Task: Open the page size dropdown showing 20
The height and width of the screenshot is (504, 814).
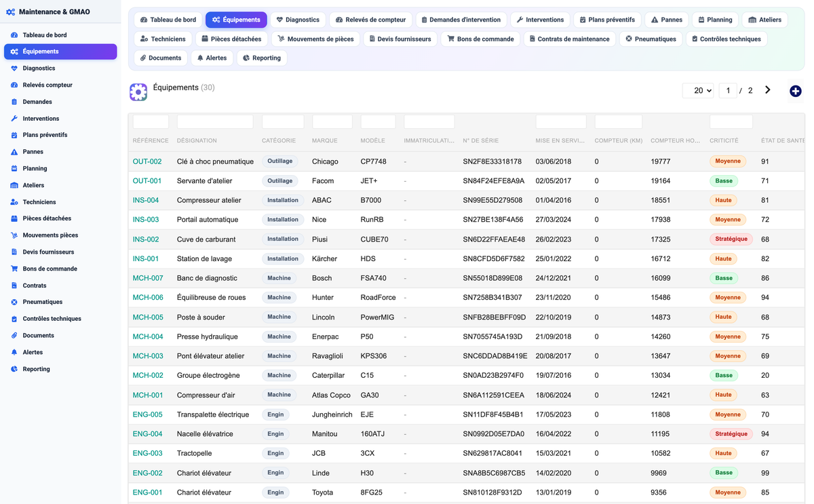Action: click(x=698, y=90)
